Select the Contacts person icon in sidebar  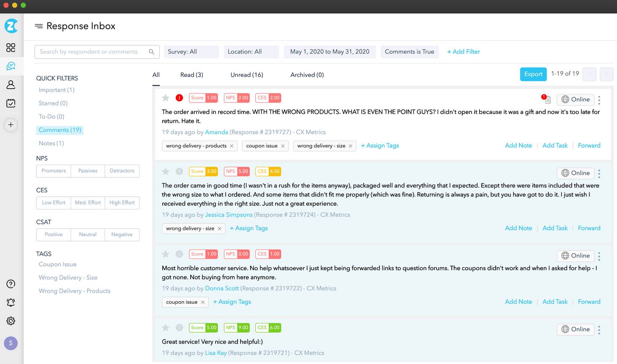[x=11, y=84]
